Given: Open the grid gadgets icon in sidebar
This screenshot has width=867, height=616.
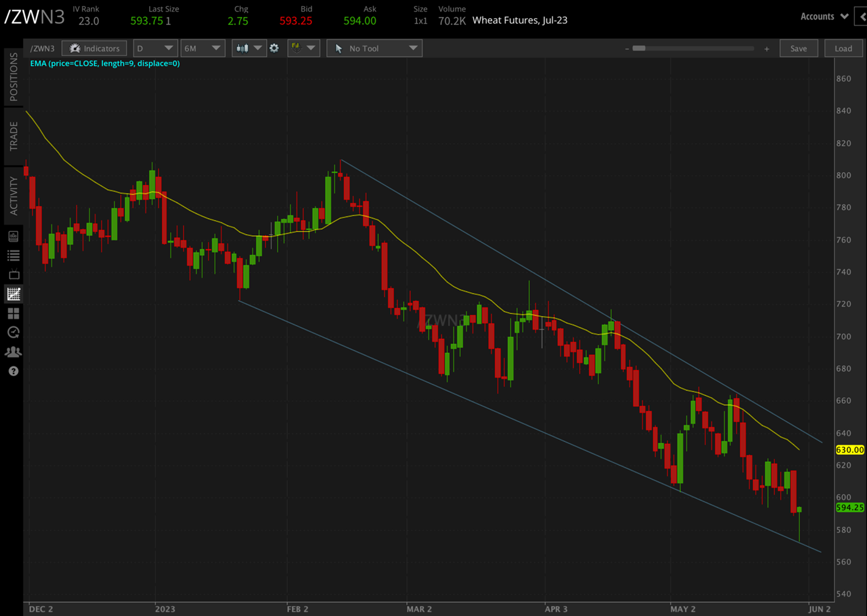Looking at the screenshot, I should 13,313.
